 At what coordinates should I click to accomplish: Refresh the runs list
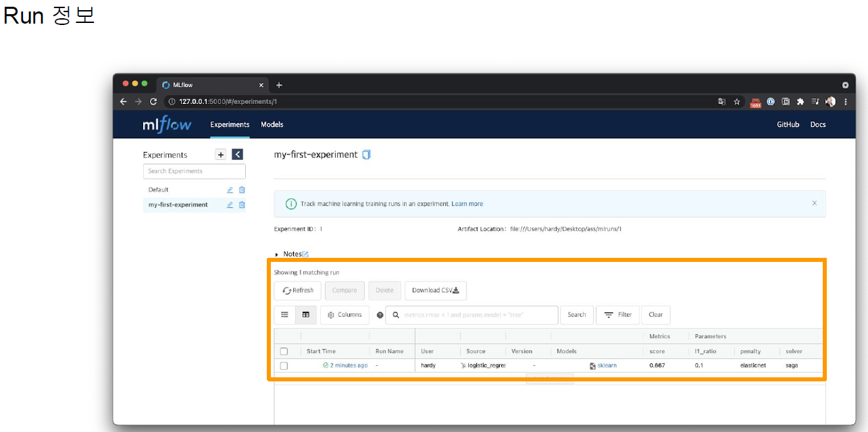[298, 291]
